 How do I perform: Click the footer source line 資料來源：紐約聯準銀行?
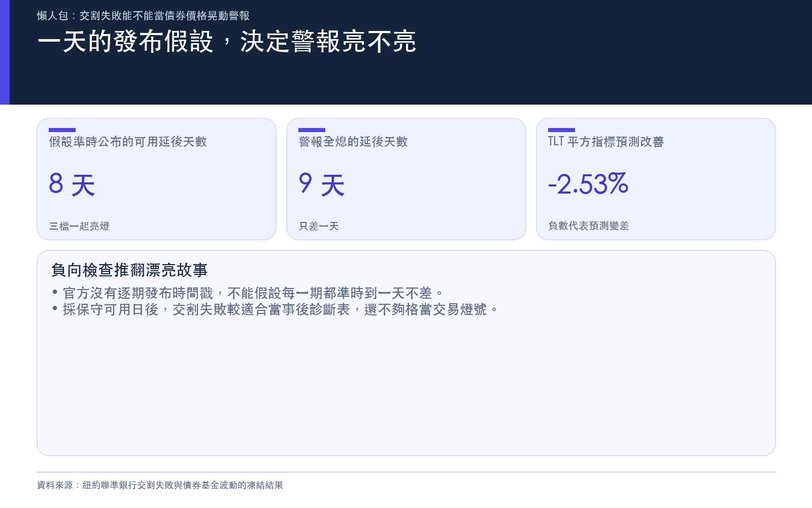(160, 485)
